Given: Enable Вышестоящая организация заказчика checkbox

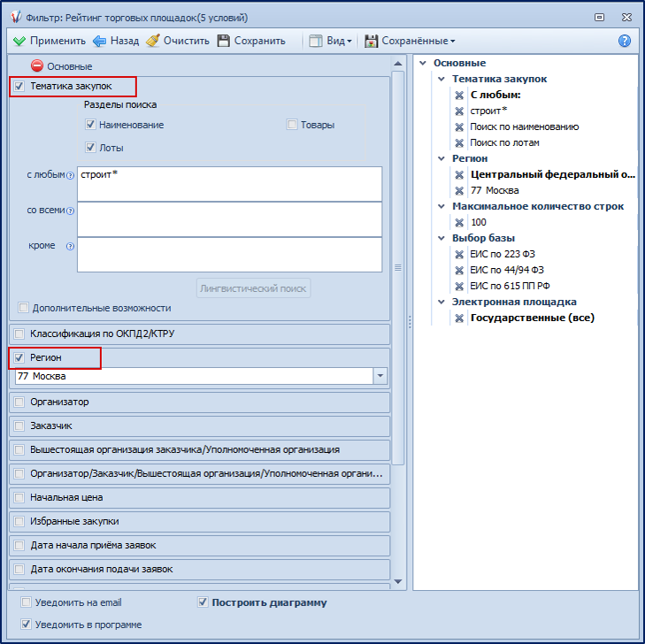Looking at the screenshot, I should 19,450.
